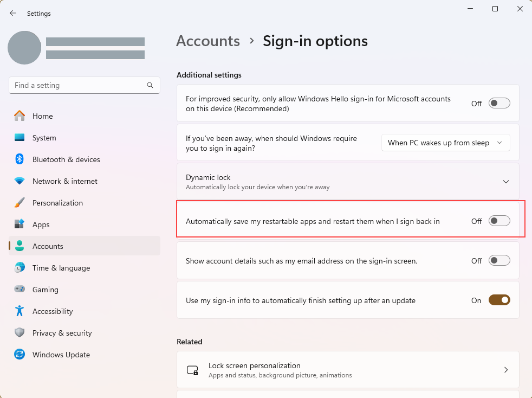Click the Windows Update refresh icon
Viewport: 532px width, 398px height.
tap(20, 354)
